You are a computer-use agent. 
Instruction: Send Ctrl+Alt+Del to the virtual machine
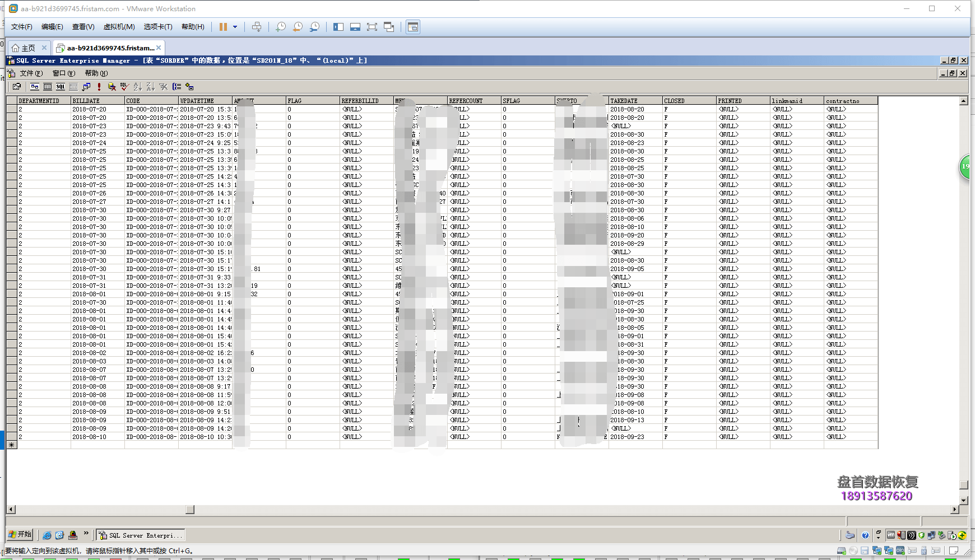257,27
